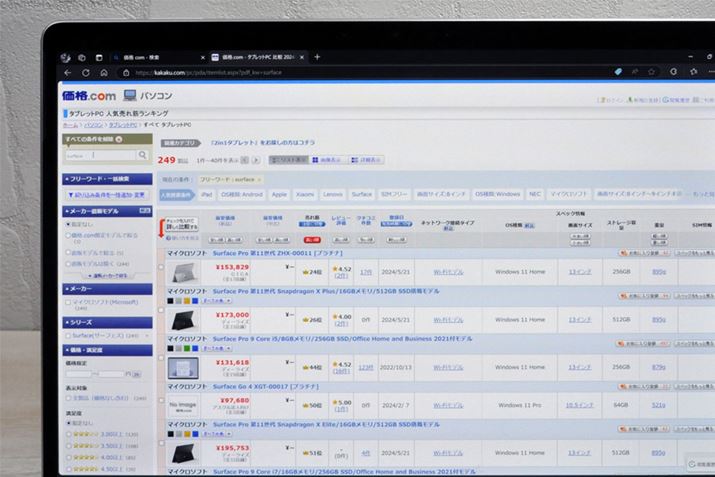The width and height of the screenshot is (715, 477).
Task: Expand the 絞り込み条件を一括追加・変更 link
Action: [x=107, y=195]
